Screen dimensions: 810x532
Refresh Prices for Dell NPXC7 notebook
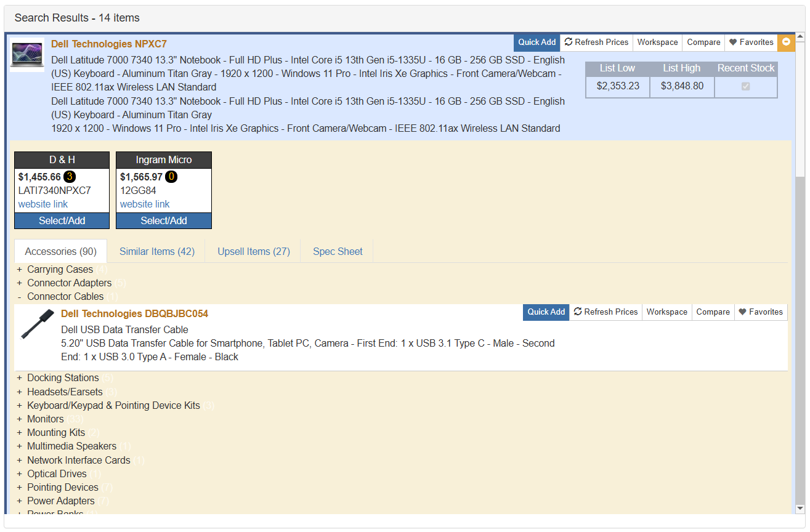pyautogui.click(x=596, y=42)
